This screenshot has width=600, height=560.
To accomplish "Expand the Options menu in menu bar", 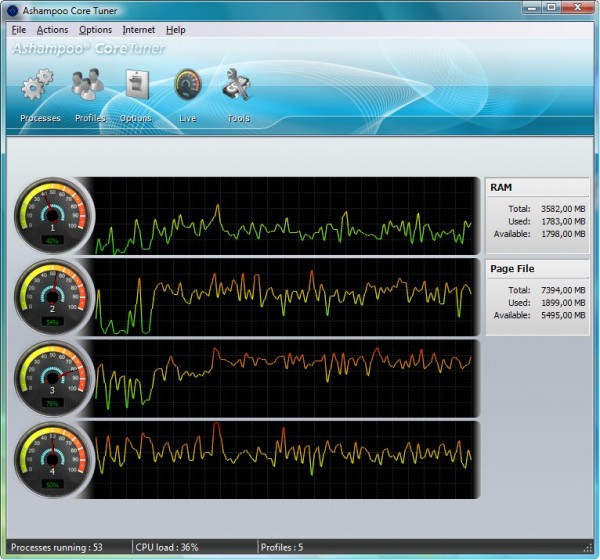I will coord(95,30).
